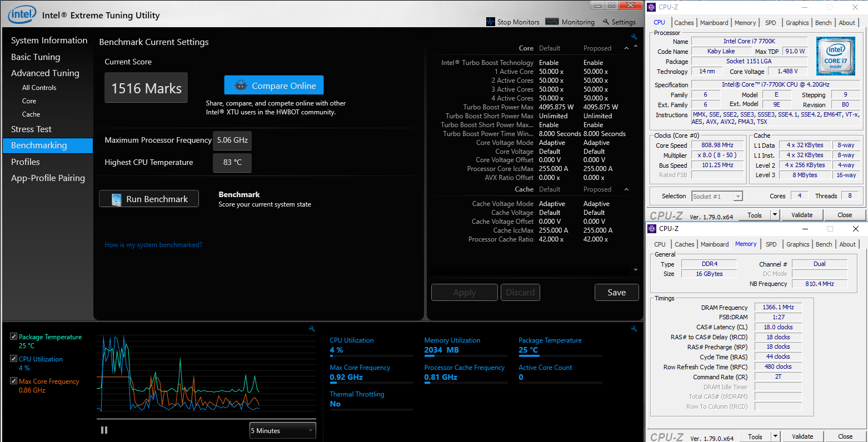This screenshot has width=868, height=442.
Task: Toggle the CPU Utilization graph checkbox
Action: click(x=14, y=359)
